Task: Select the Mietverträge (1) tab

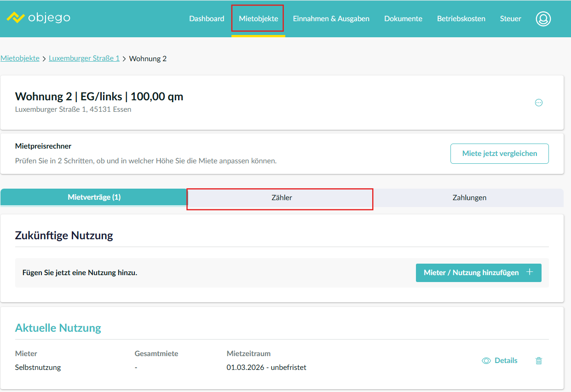Action: [x=94, y=197]
